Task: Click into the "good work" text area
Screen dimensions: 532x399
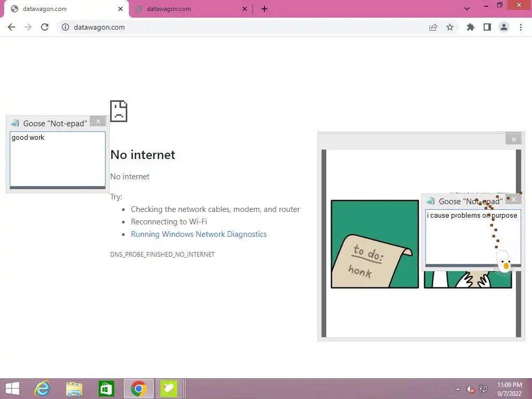Action: 58,159
